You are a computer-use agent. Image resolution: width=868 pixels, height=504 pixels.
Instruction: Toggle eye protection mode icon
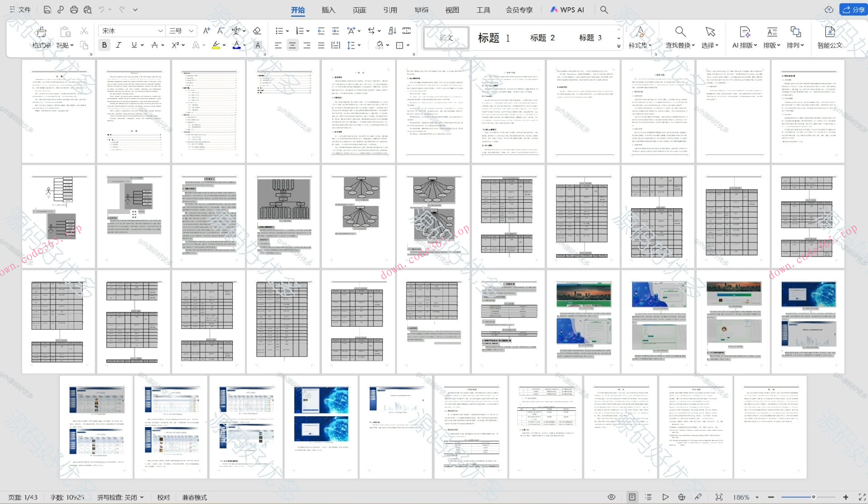(611, 497)
